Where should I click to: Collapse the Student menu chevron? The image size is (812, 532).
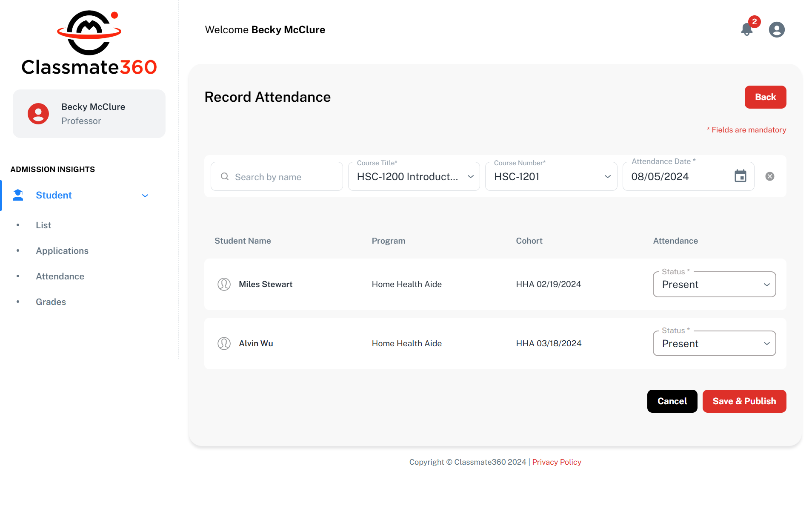(145, 196)
